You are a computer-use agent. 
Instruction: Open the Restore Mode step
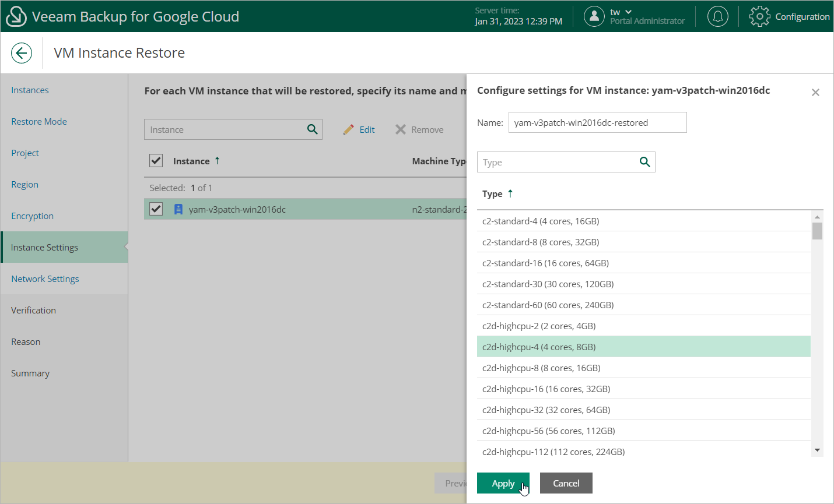coord(39,121)
